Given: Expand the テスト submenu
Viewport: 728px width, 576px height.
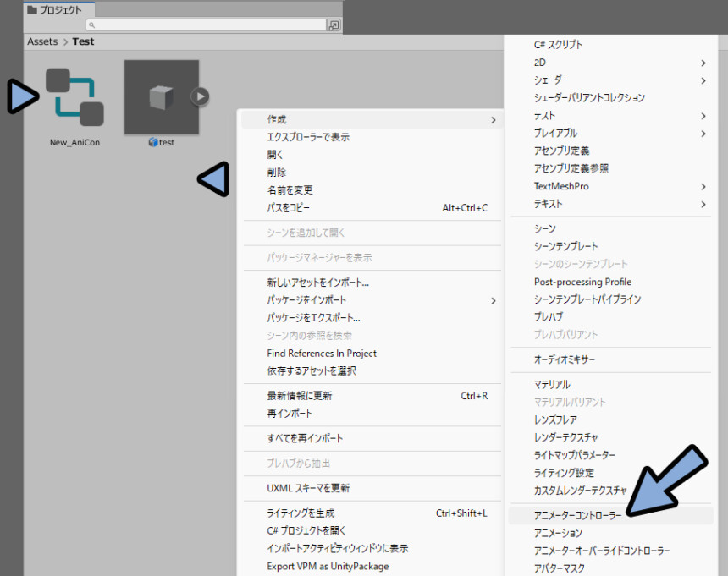Looking at the screenshot, I should point(610,116).
